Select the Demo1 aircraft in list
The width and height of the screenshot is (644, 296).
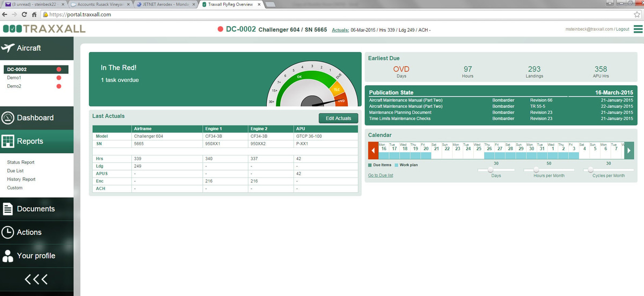14,78
